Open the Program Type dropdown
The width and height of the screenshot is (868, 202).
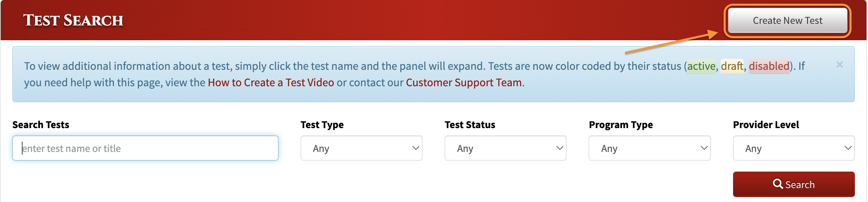click(x=650, y=148)
